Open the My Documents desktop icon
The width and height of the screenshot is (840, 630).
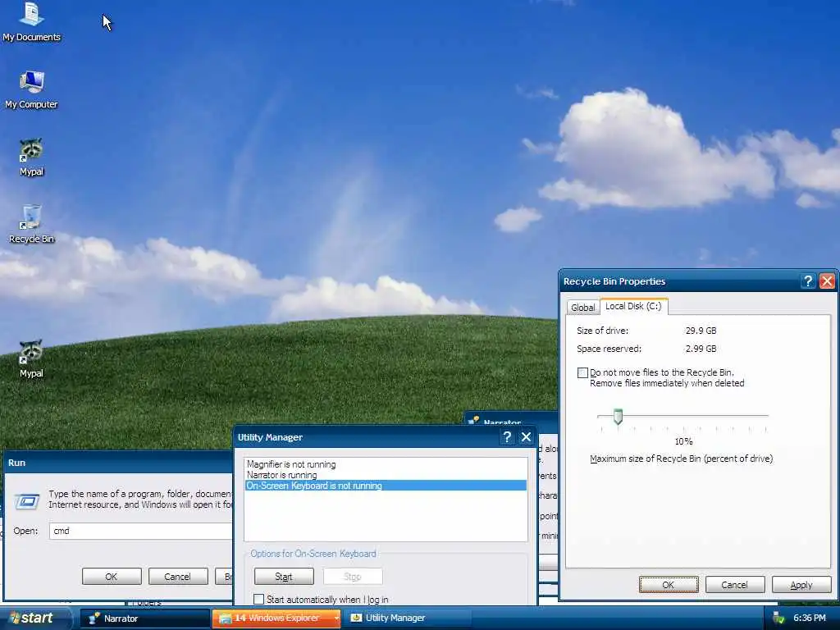[32, 21]
